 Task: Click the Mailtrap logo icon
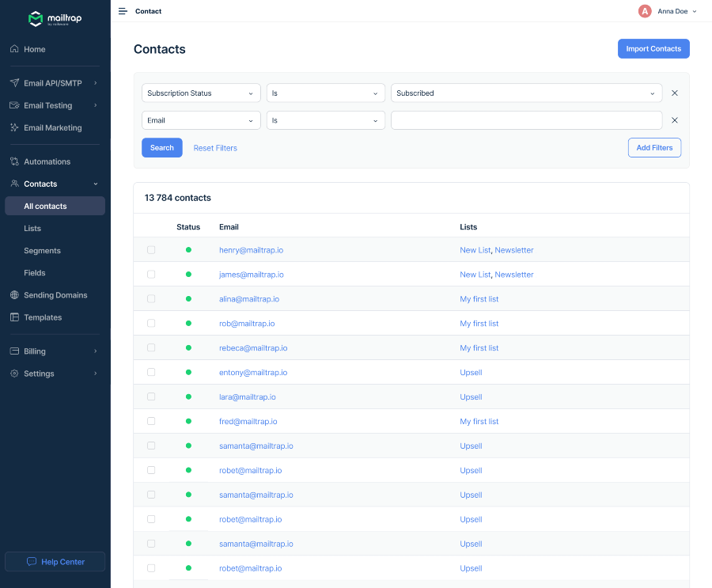point(36,18)
